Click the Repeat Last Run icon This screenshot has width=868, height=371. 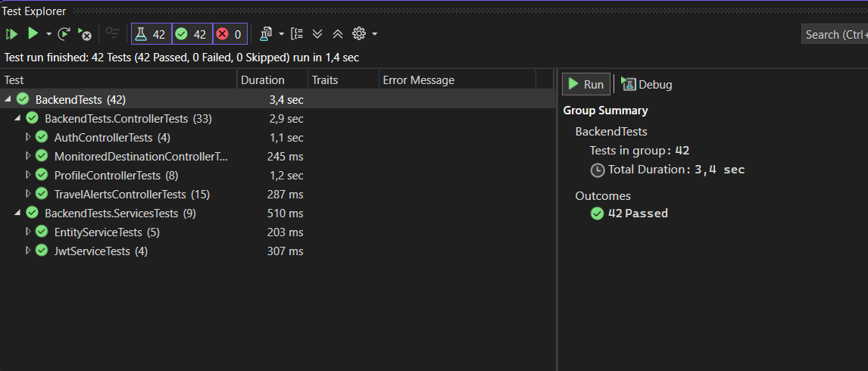click(65, 34)
